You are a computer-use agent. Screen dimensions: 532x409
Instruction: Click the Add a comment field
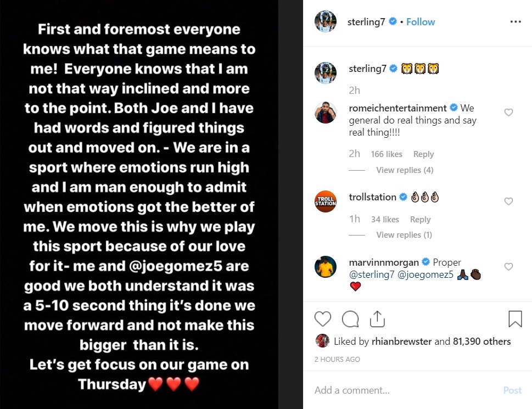406,390
